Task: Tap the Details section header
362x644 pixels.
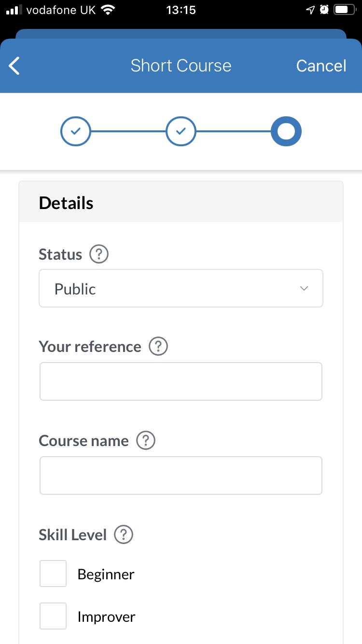Action: (x=66, y=203)
